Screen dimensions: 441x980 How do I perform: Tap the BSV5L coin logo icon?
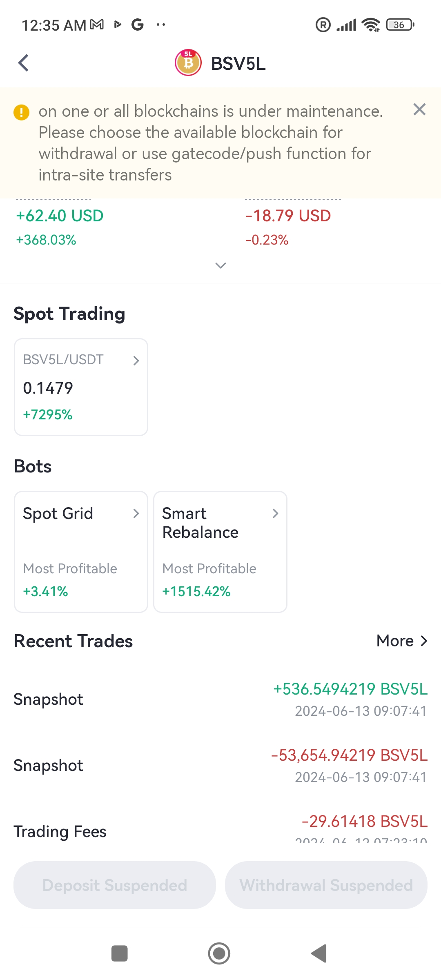pos(188,63)
